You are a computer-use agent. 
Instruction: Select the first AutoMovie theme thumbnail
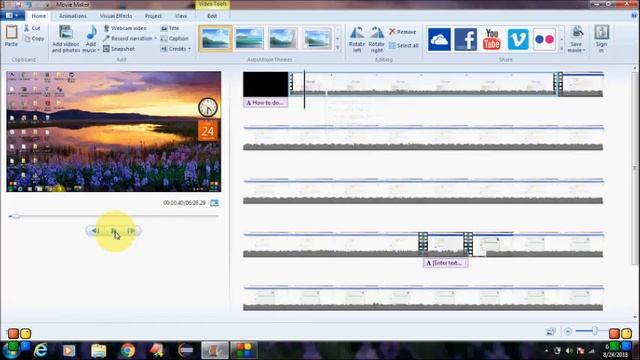(216, 38)
